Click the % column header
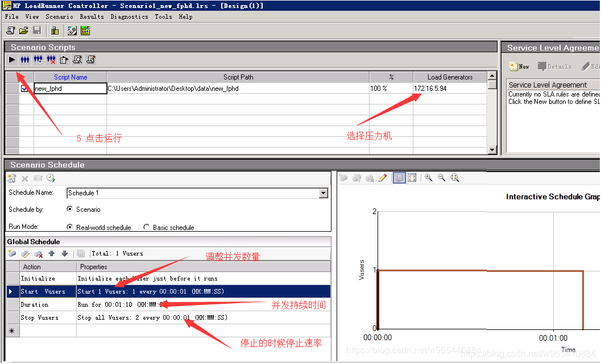Viewport: 601px width, 364px height. (391, 77)
